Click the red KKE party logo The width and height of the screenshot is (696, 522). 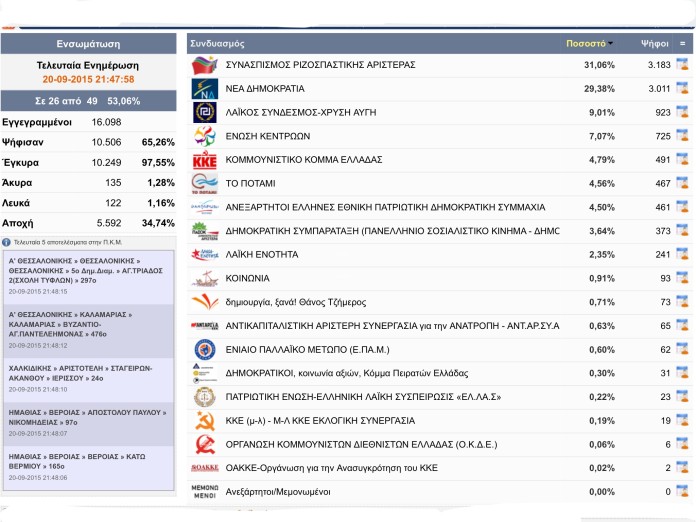[205, 160]
